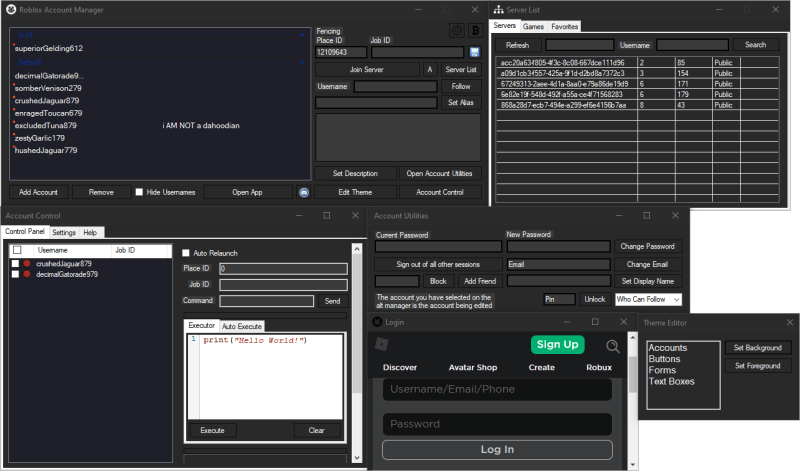Select account superiorGelding612
Screen dimensions: 800x471
pos(48,48)
